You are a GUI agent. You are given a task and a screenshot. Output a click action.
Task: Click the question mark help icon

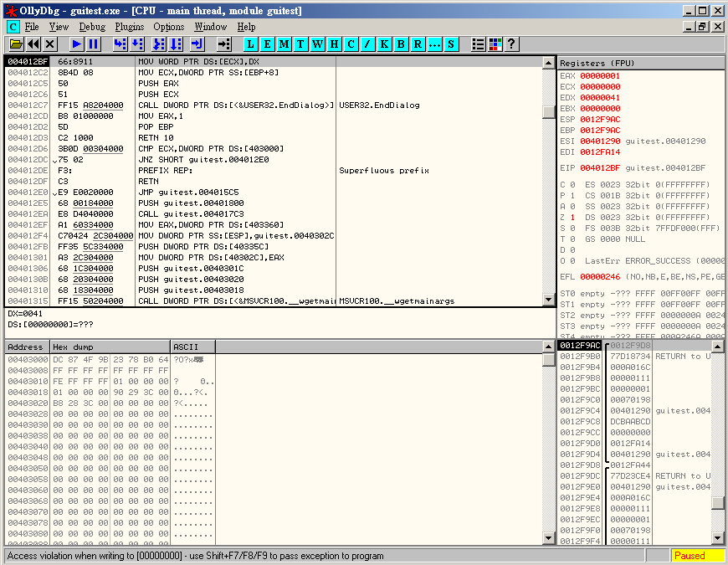click(x=511, y=44)
